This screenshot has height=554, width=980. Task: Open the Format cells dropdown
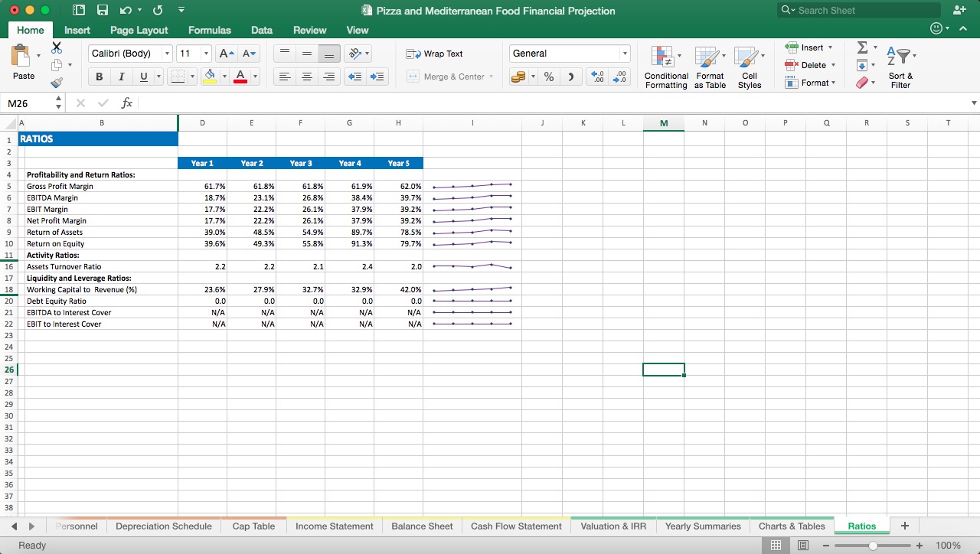pos(810,83)
